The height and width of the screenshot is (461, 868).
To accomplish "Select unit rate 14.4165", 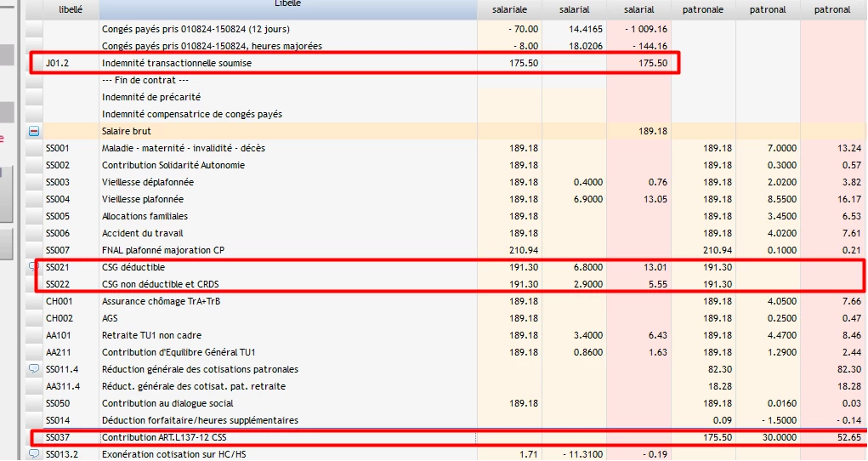I will pyautogui.click(x=586, y=29).
